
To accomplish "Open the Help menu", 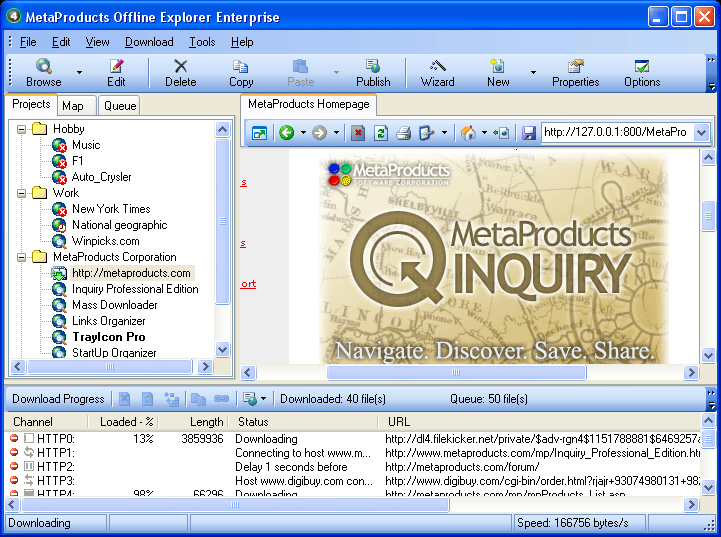I will 242,42.
